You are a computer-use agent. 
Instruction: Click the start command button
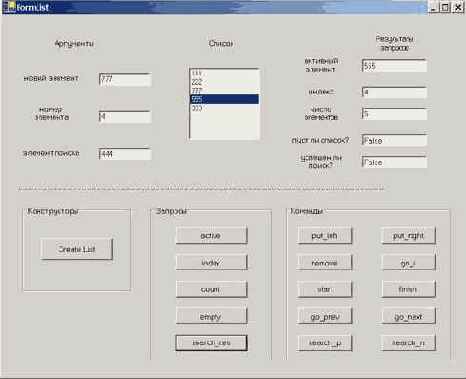(325, 289)
